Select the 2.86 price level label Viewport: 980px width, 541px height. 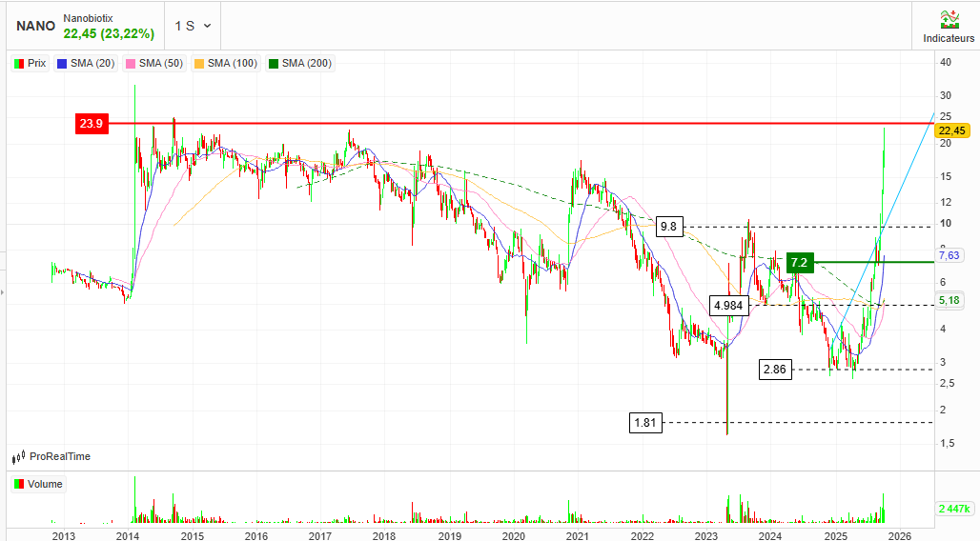point(775,370)
